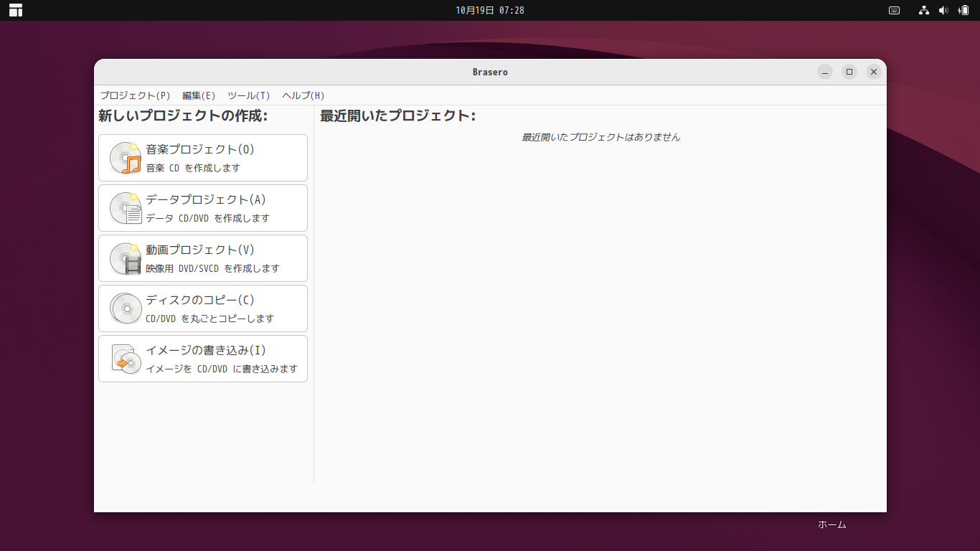Click the volume speaker icon in the system tray

(x=943, y=10)
